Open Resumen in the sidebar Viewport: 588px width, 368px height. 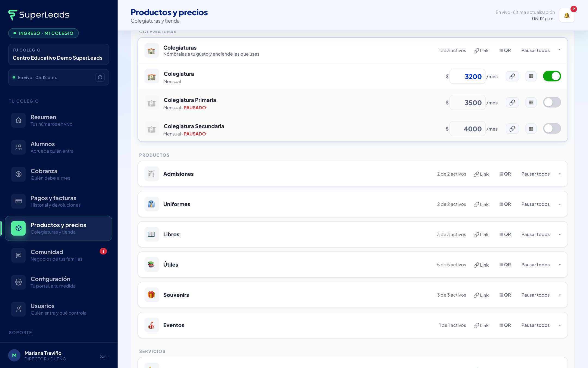[59, 120]
